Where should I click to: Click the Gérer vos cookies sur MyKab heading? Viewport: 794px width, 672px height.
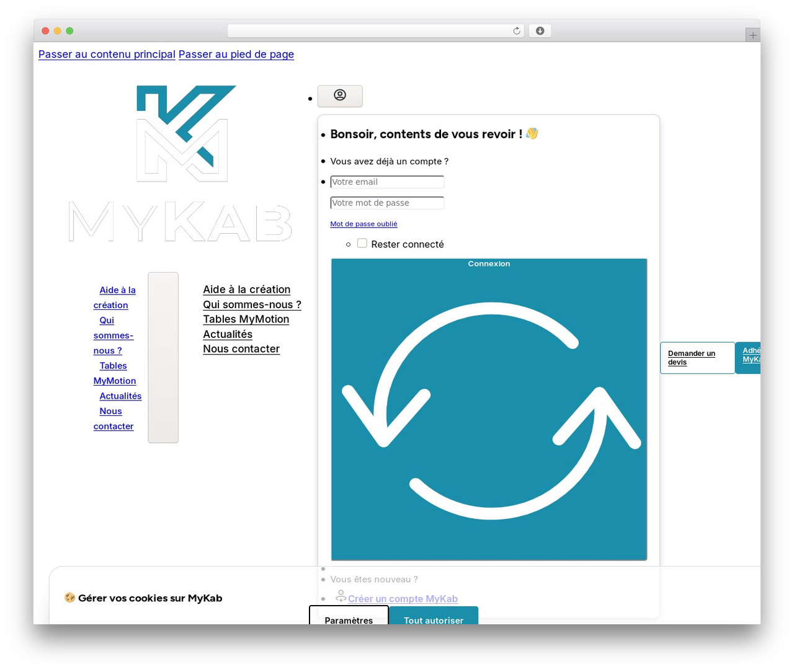pos(143,598)
